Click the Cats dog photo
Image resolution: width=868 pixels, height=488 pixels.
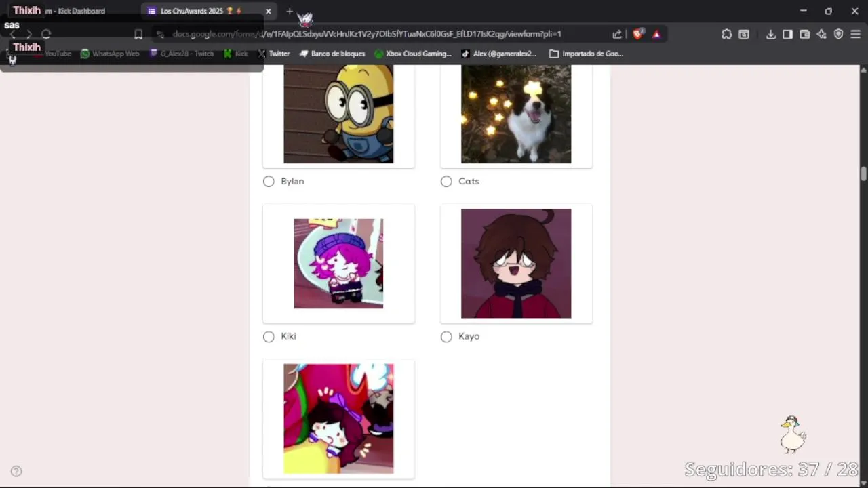[x=516, y=114]
